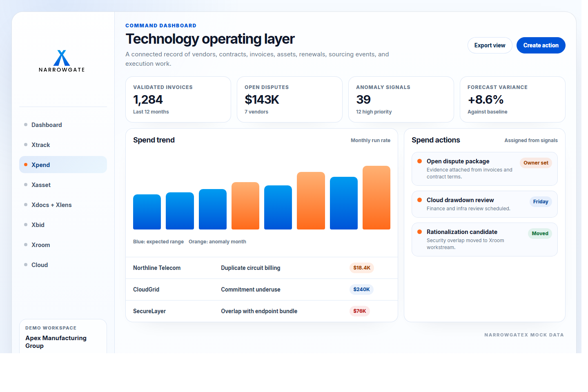Click the Friday badge

[x=541, y=202]
